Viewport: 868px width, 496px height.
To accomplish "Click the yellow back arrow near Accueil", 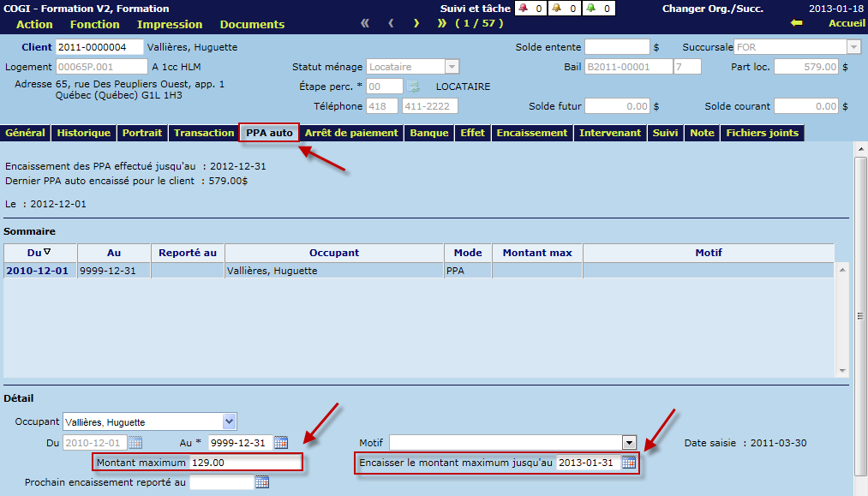I will click(796, 24).
